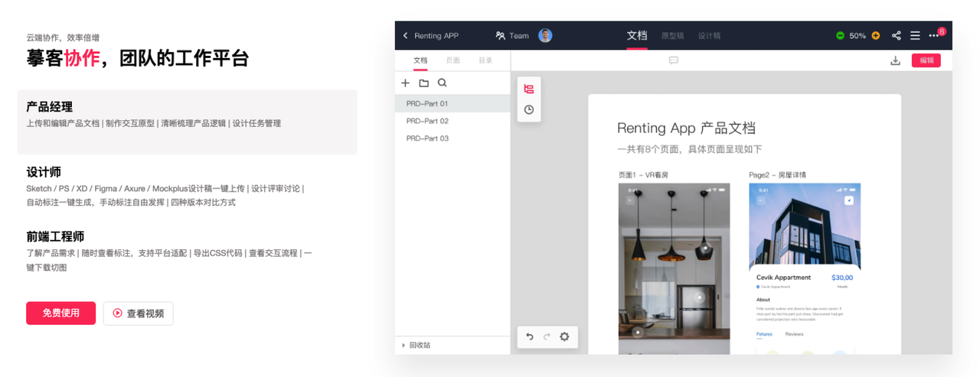Open the hamburger menu icon
The height and width of the screenshot is (377, 980).
pos(915,36)
